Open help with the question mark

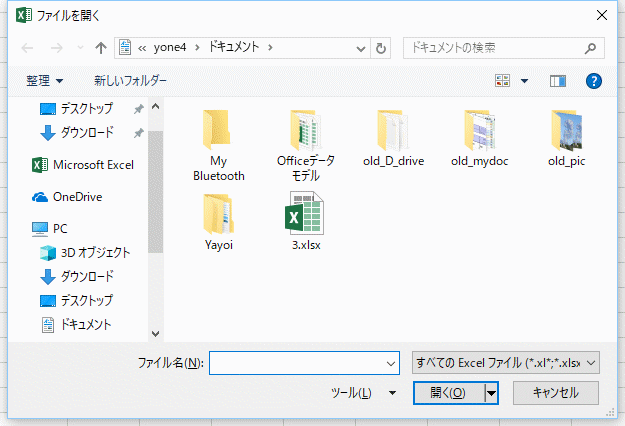[x=594, y=81]
